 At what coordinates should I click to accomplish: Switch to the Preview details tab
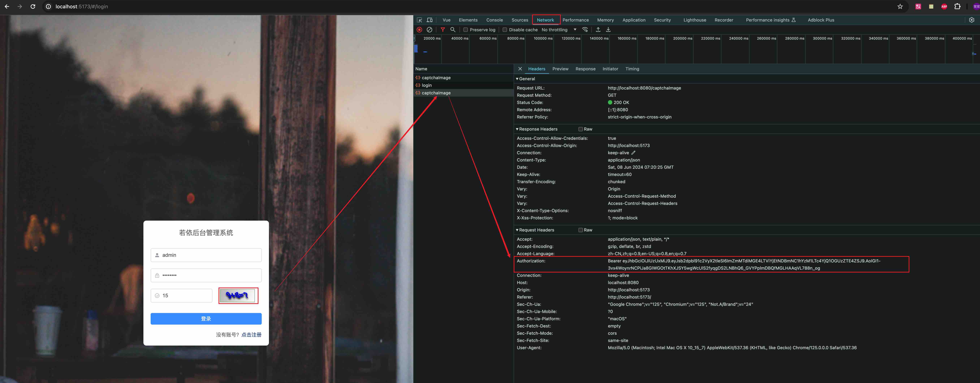tap(560, 69)
